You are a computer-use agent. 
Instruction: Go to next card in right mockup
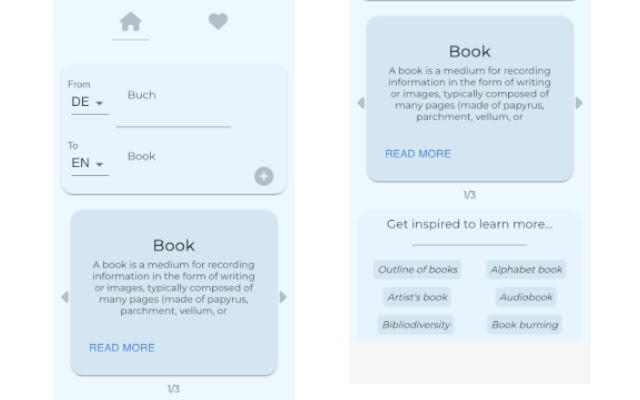pyautogui.click(x=579, y=103)
